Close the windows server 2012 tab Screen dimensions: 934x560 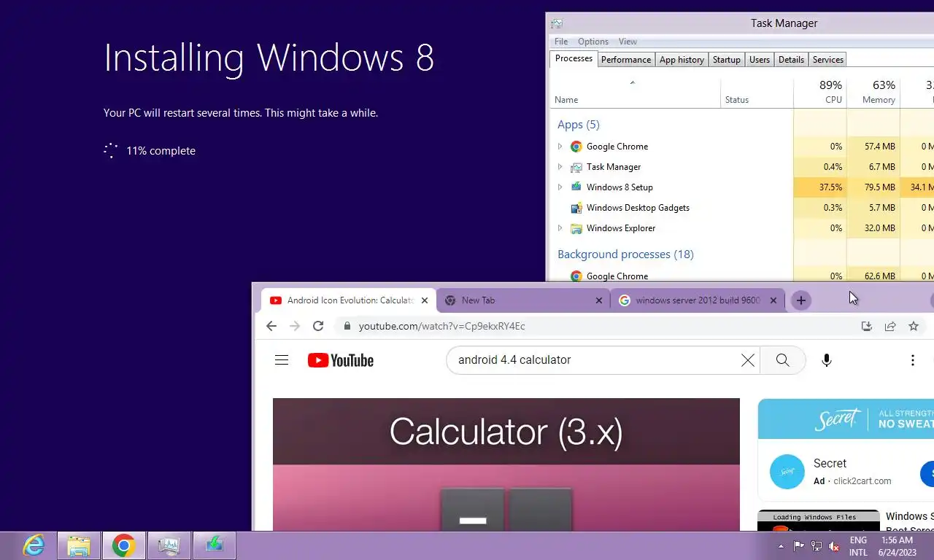click(773, 300)
